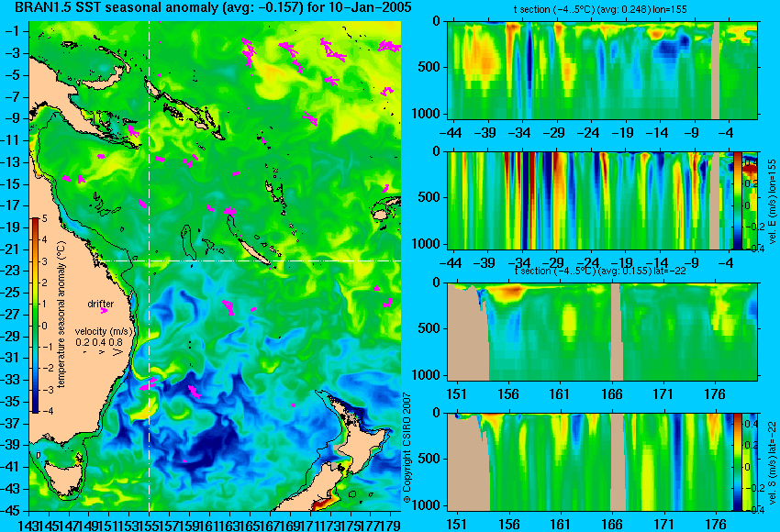This screenshot has width=780, height=532.
Task: Click the '166' label under the vel. S section
Action: 612,525
